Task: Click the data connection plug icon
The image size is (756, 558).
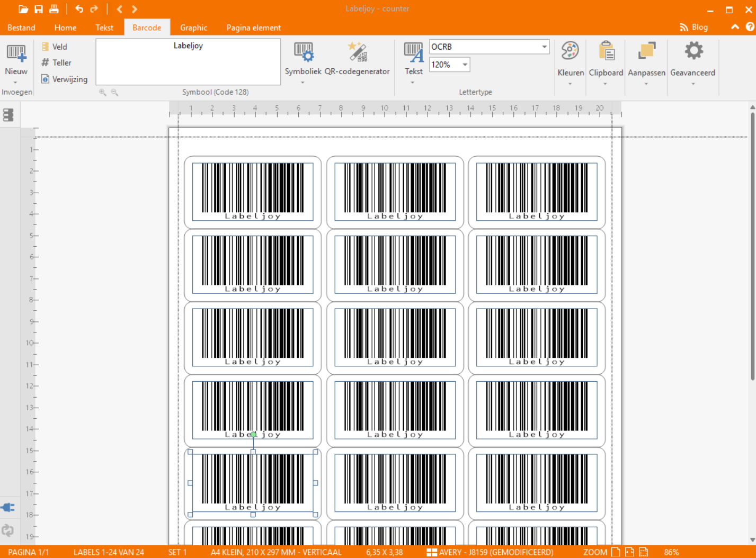Action: (x=8, y=507)
